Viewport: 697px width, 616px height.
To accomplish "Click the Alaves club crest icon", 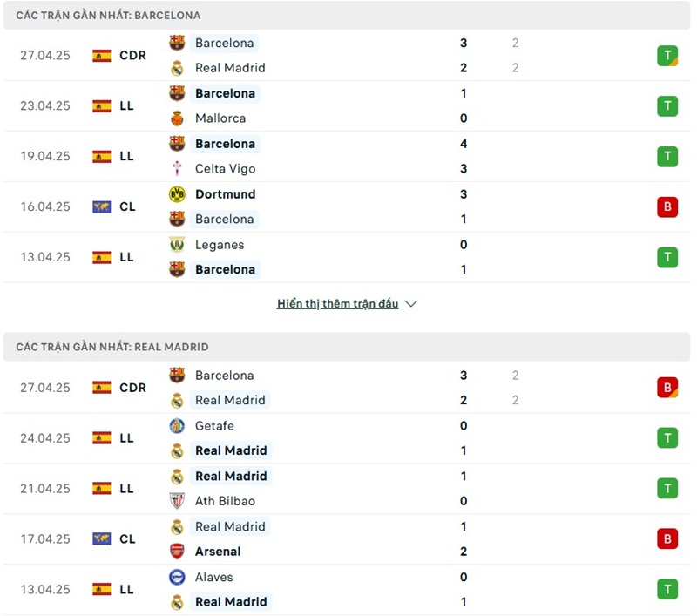I will click(177, 577).
